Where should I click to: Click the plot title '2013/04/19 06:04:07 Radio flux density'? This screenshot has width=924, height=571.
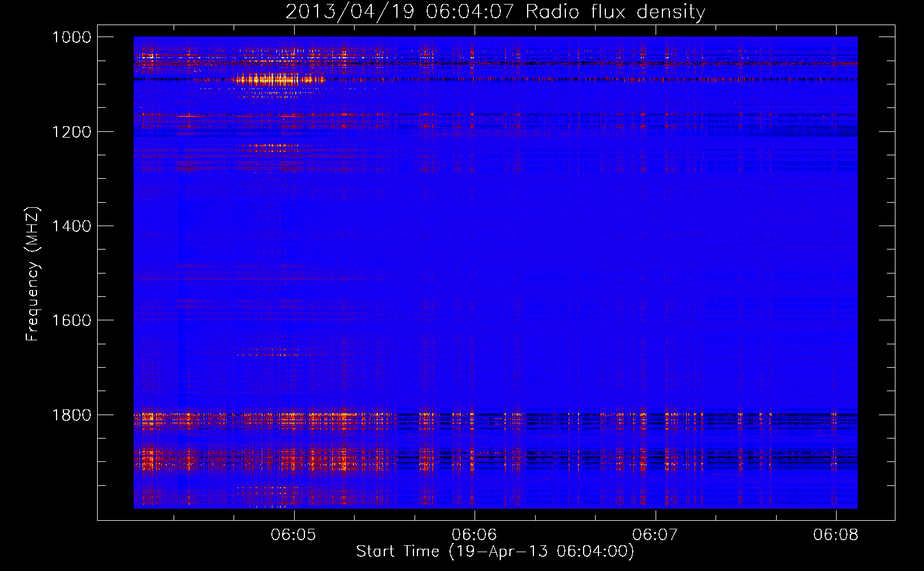pyautogui.click(x=495, y=12)
